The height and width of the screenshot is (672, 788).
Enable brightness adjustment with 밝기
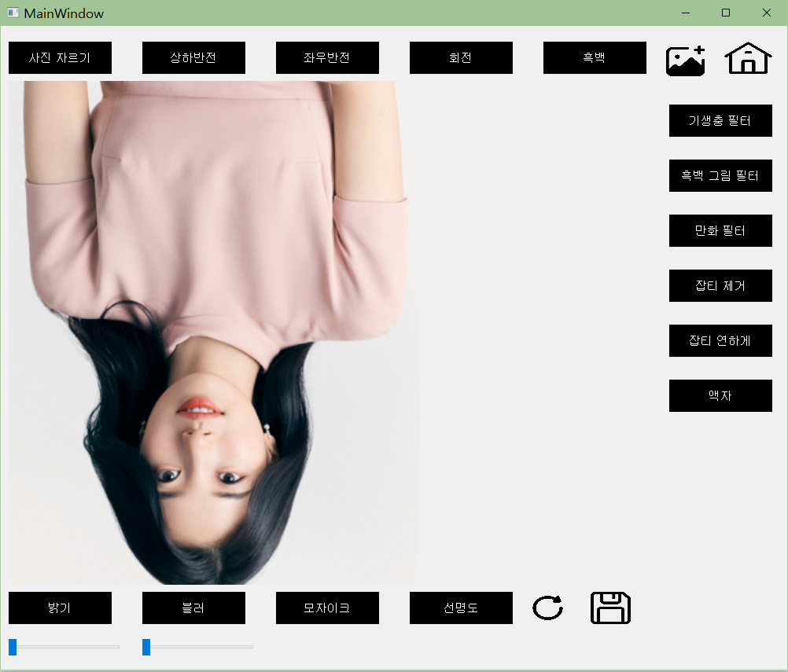point(60,608)
